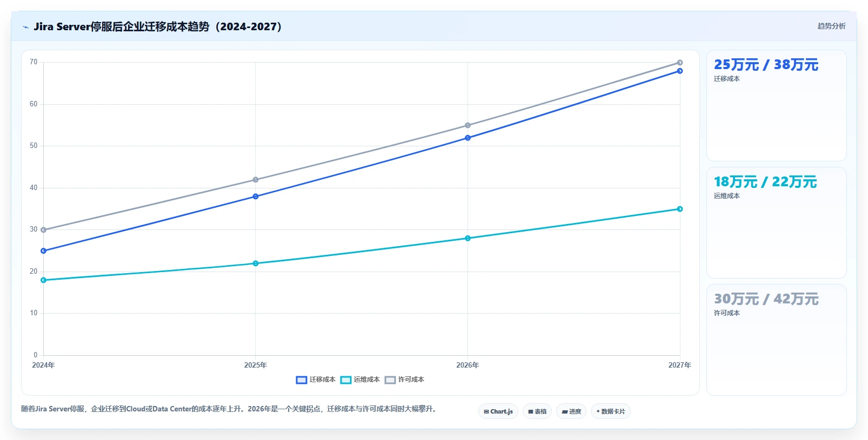The height and width of the screenshot is (440, 868).
Task: Click the 70 y-axis tick label
Action: point(34,62)
